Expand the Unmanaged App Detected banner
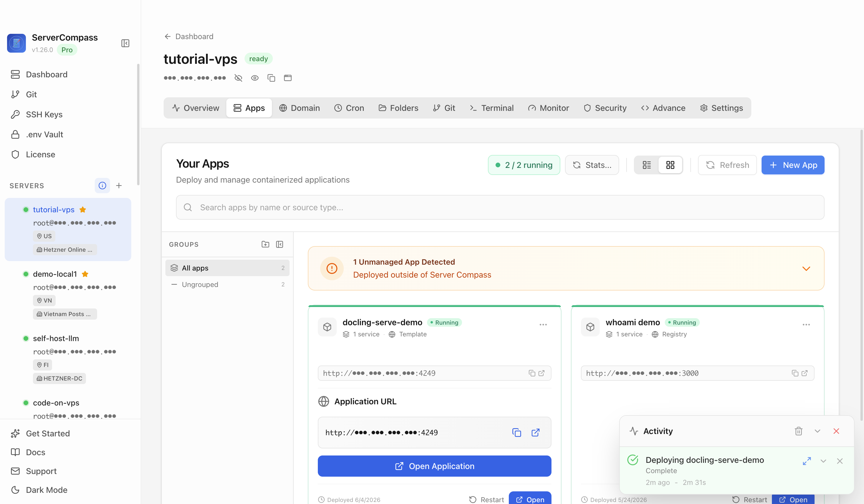 (806, 269)
